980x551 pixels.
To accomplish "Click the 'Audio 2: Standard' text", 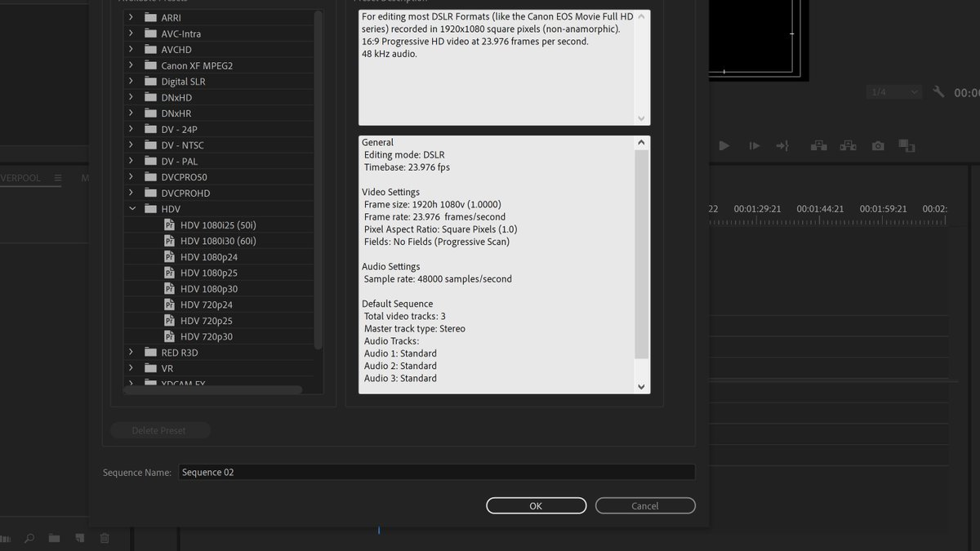I will click(x=400, y=366).
